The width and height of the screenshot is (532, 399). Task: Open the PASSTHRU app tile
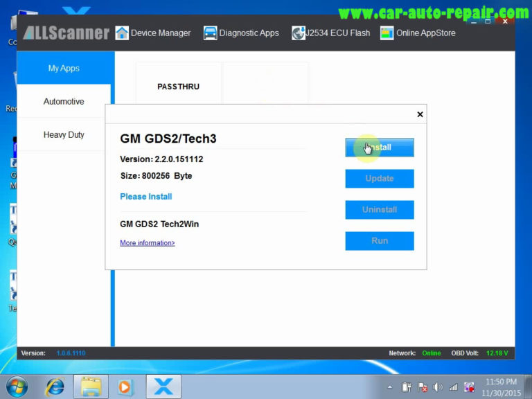[x=179, y=87]
